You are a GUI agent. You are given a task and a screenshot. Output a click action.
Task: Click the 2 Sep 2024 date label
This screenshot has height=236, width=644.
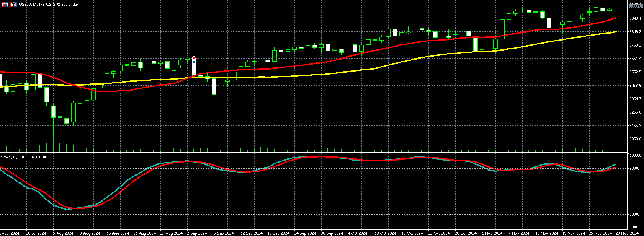[197, 233]
